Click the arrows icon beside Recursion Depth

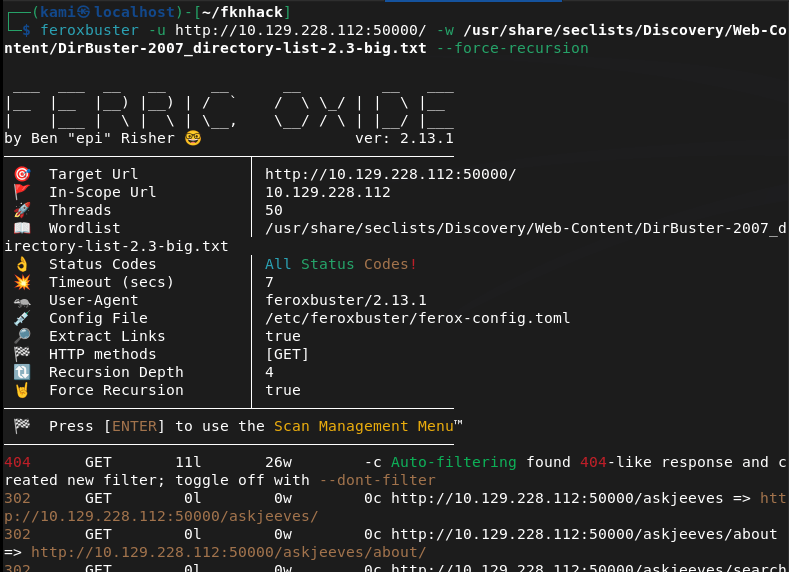click(22, 372)
